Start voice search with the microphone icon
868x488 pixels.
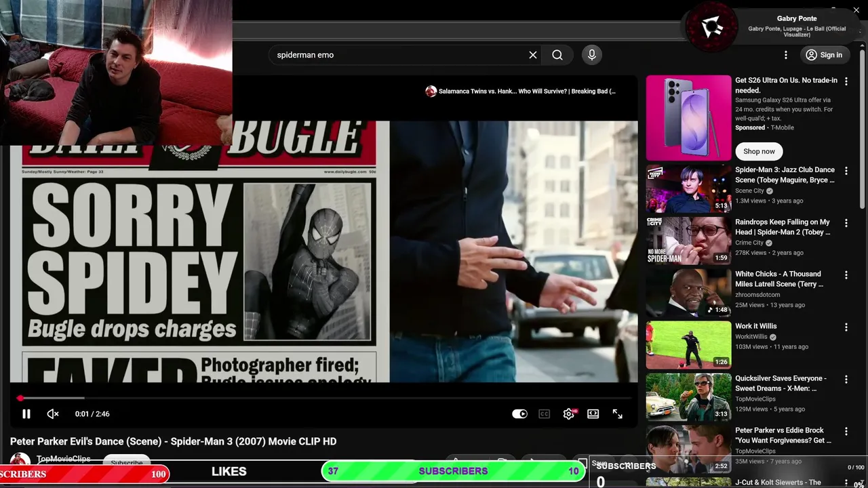(x=592, y=55)
